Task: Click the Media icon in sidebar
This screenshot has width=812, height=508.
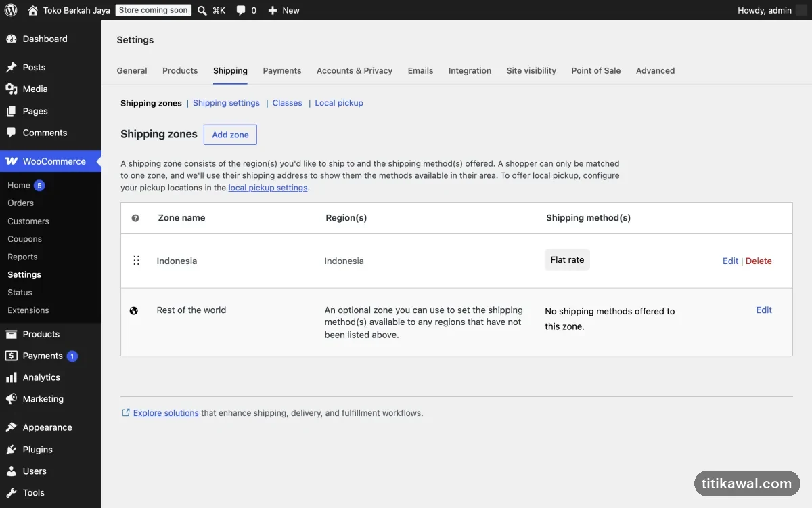Action: coord(12,89)
